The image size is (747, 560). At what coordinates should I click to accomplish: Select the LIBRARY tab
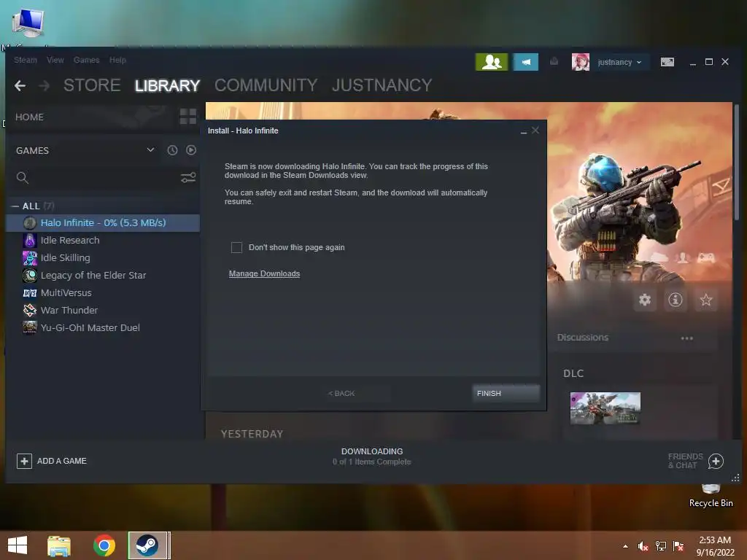point(167,85)
